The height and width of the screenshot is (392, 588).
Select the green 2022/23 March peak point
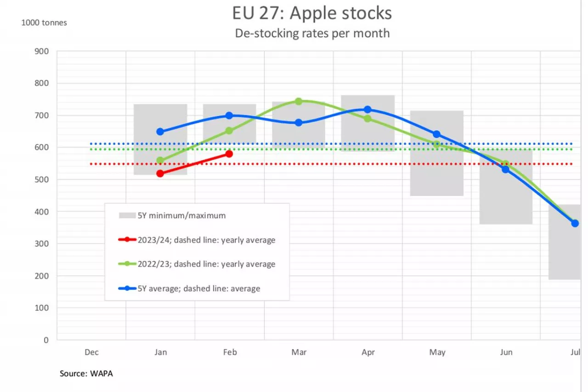click(x=298, y=101)
